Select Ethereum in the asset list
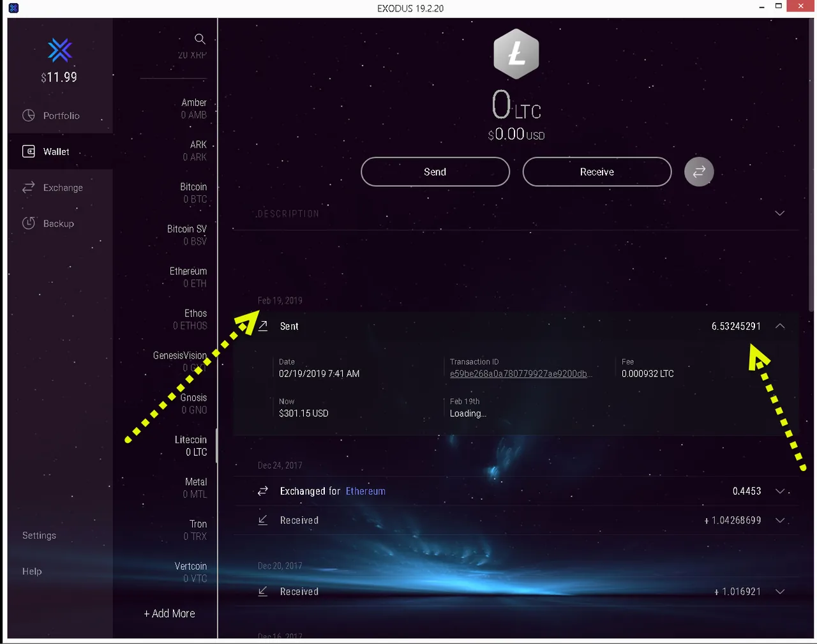 tap(188, 277)
